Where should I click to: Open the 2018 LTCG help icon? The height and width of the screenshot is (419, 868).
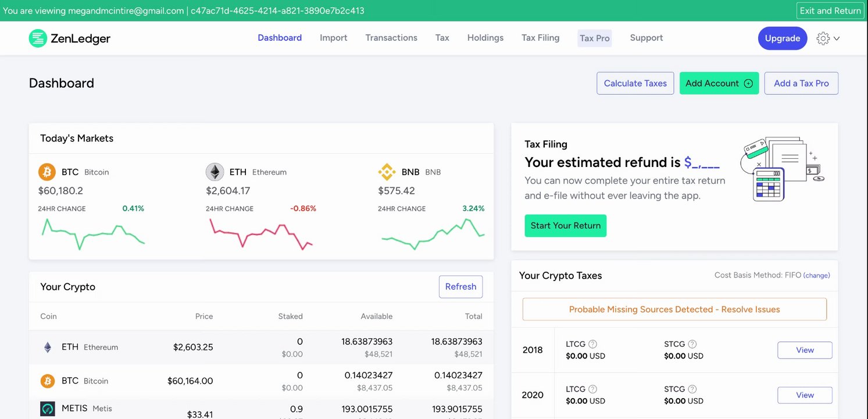point(592,344)
